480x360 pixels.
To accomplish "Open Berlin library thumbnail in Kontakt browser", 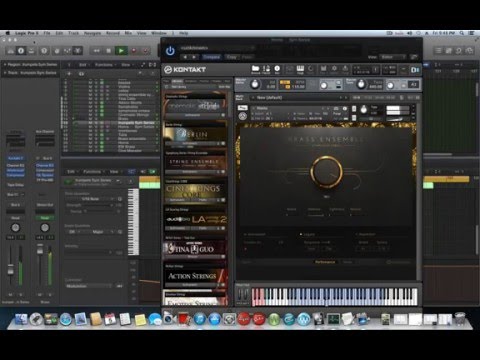I will pyautogui.click(x=195, y=134).
